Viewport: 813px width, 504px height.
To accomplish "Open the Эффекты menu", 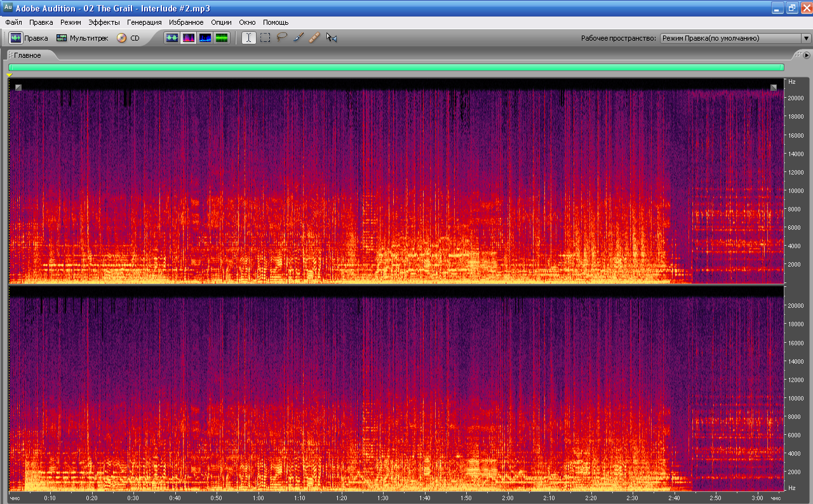I will point(104,22).
